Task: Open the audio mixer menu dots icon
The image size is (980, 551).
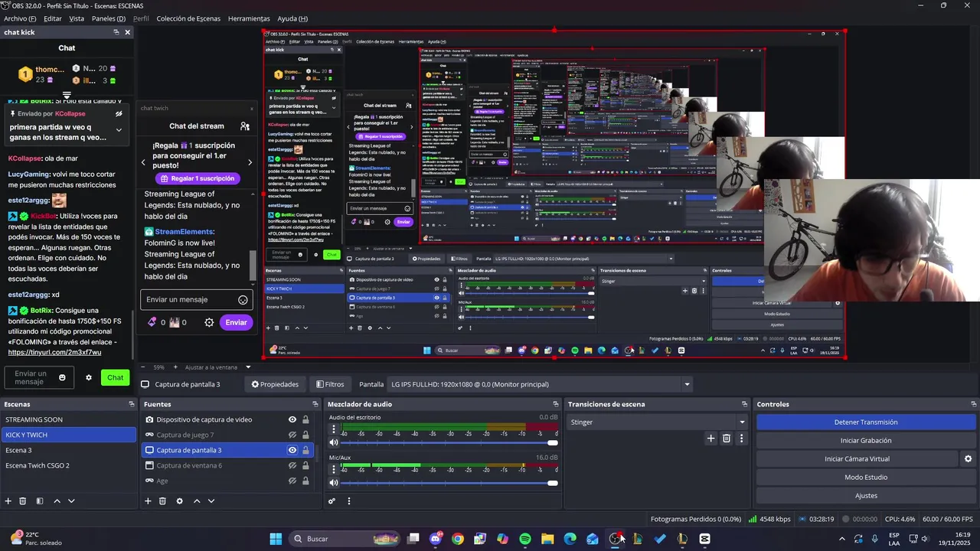Action: pos(349,501)
